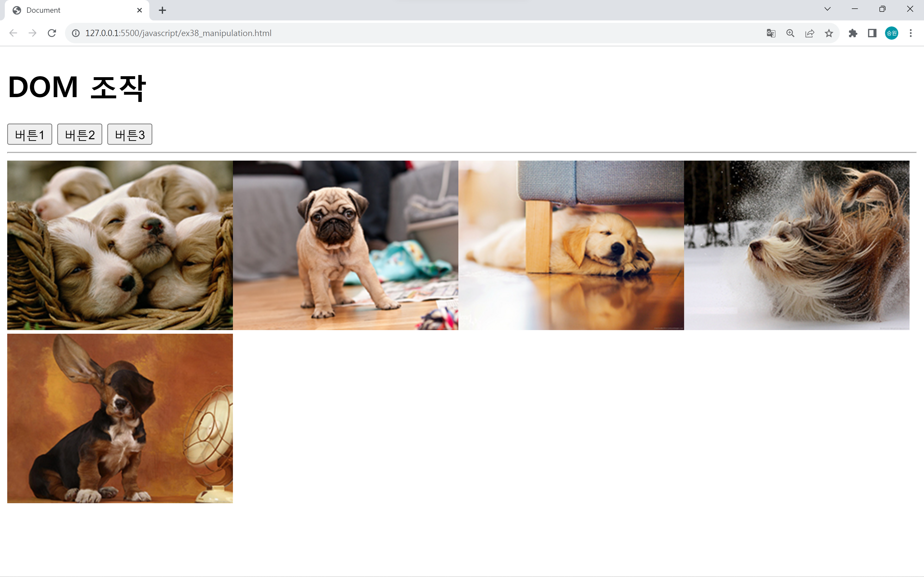
Task: Reload the current page
Action: pyautogui.click(x=52, y=33)
